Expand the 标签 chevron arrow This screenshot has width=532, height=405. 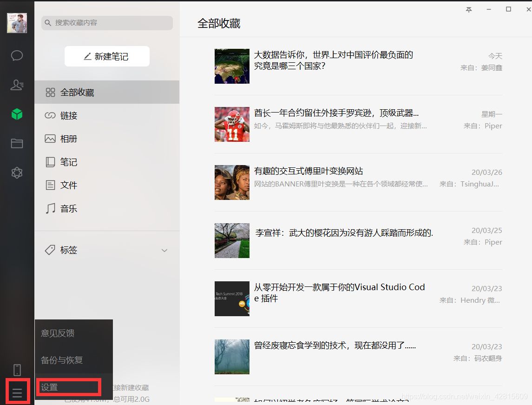pyautogui.click(x=164, y=251)
